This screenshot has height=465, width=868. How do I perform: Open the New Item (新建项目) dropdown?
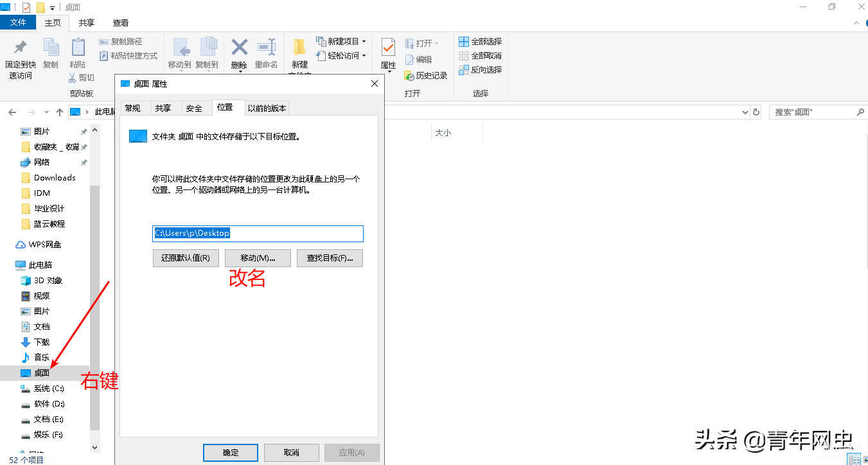tap(341, 41)
